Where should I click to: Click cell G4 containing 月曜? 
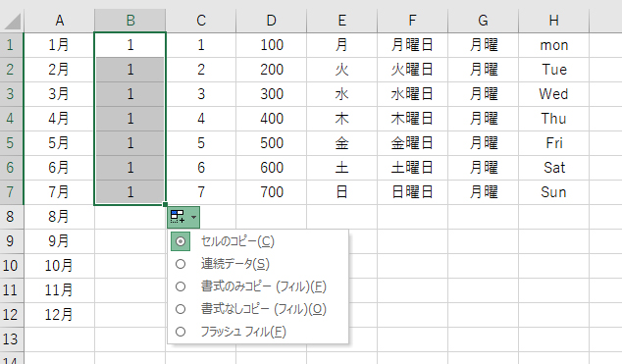click(x=483, y=119)
